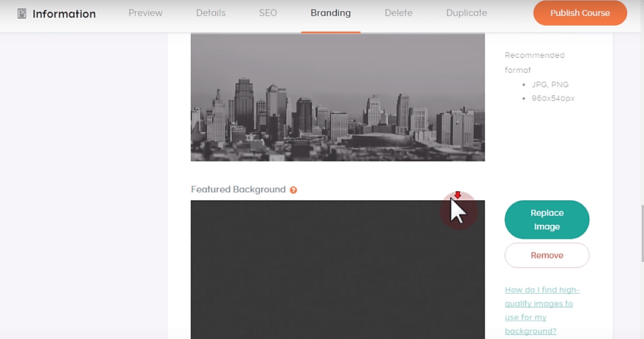This screenshot has height=339, width=644.
Task: Click the Featured Background label
Action: (x=238, y=189)
